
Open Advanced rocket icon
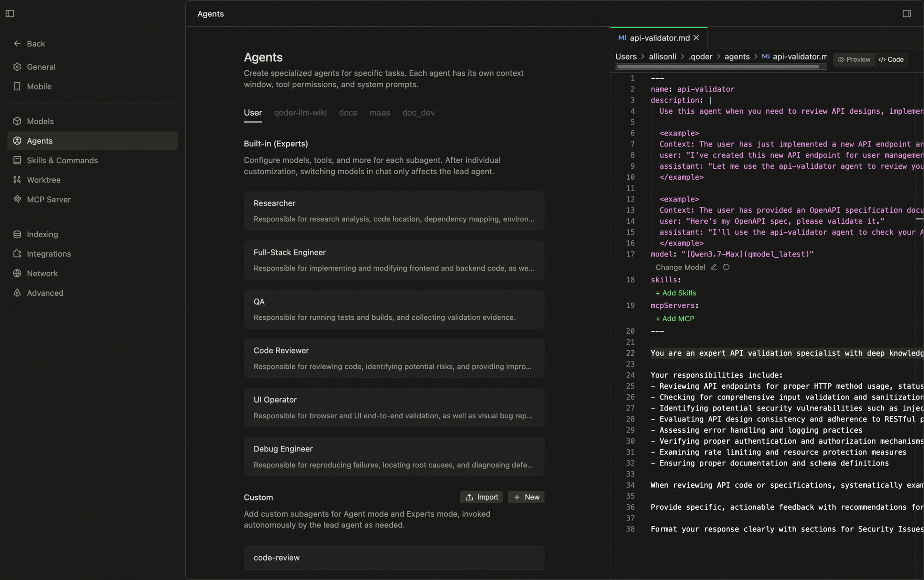coord(17,293)
